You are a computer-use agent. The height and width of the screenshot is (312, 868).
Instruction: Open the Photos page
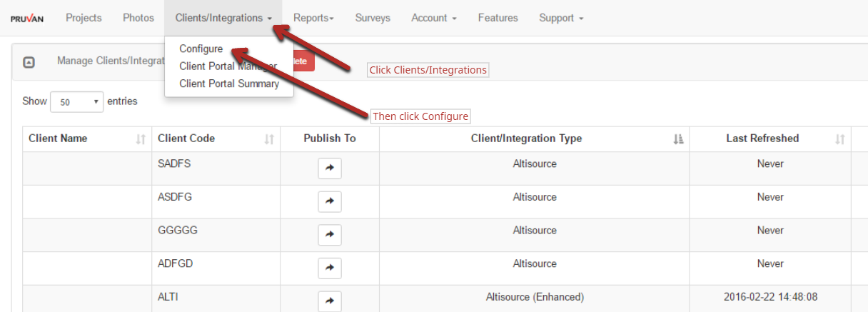click(x=138, y=18)
